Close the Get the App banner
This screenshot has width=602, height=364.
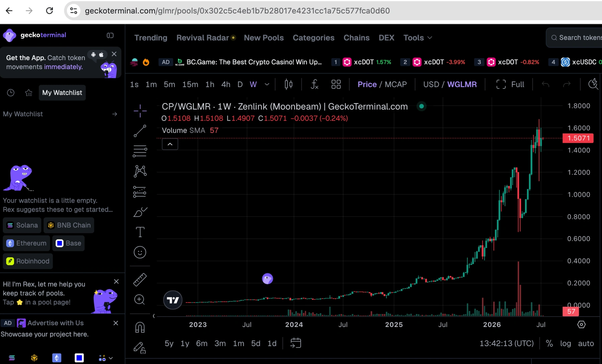tap(114, 54)
